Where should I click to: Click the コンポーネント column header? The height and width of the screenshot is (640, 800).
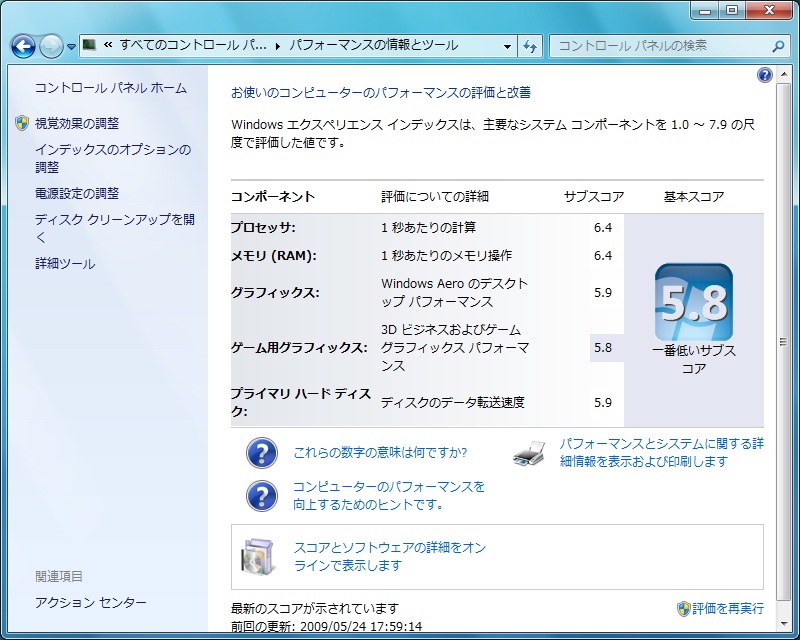[x=273, y=196]
